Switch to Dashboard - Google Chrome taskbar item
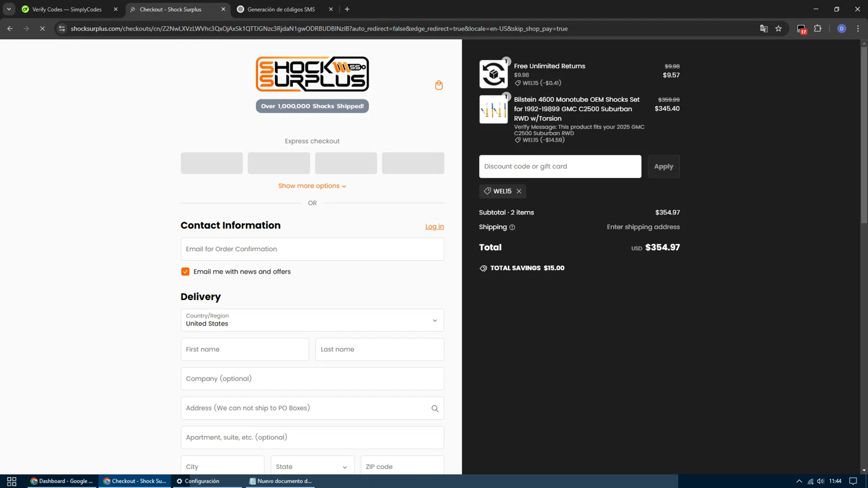868x488 pixels. (61, 481)
